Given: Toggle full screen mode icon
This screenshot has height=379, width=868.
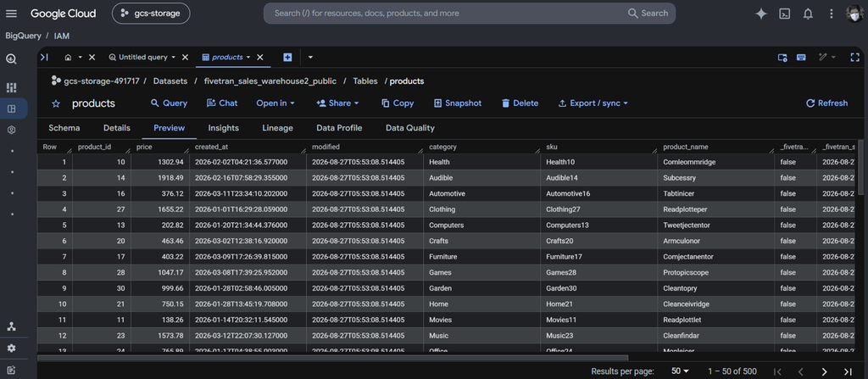Looking at the screenshot, I should pos(854,57).
